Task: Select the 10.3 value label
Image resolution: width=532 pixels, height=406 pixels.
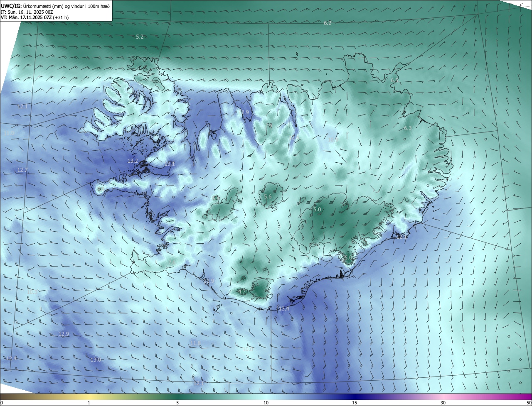Action: [x=32, y=292]
